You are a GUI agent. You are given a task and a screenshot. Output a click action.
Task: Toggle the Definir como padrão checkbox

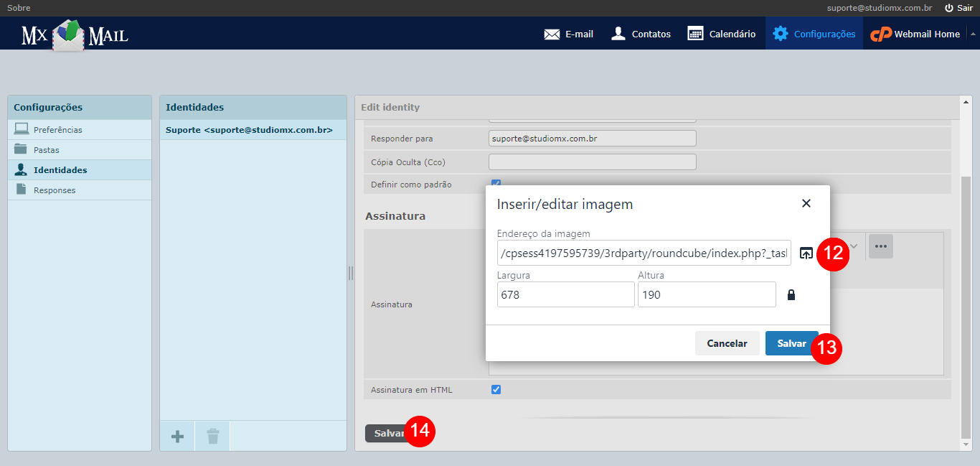[496, 185]
